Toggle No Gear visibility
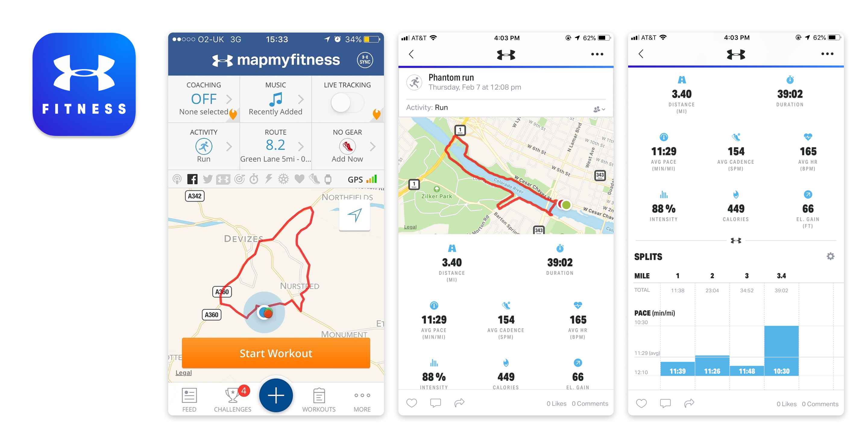 tap(347, 146)
